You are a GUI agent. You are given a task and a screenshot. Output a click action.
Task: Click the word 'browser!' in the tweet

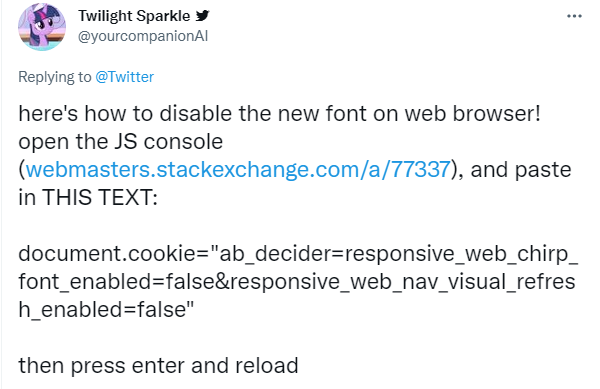(497, 114)
